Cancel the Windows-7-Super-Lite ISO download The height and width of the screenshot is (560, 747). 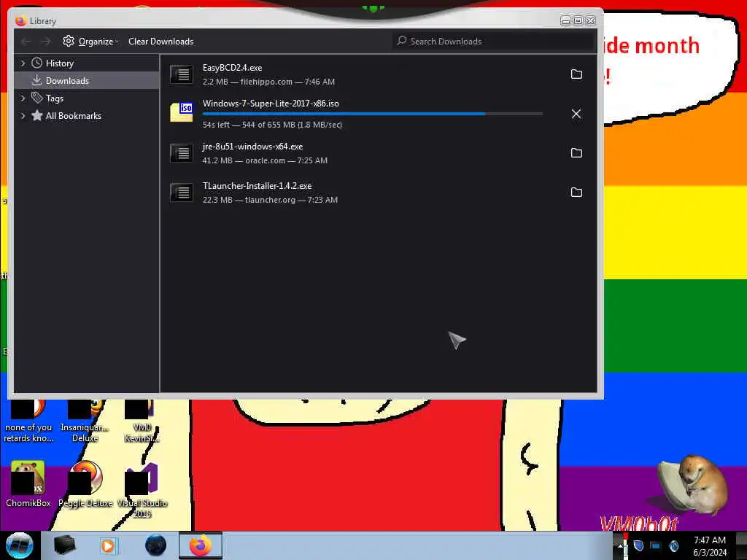click(x=576, y=114)
